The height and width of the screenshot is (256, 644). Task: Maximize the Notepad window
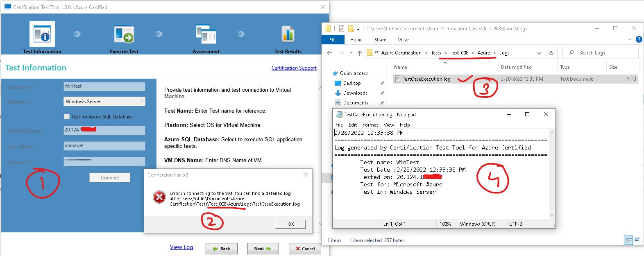point(527,114)
